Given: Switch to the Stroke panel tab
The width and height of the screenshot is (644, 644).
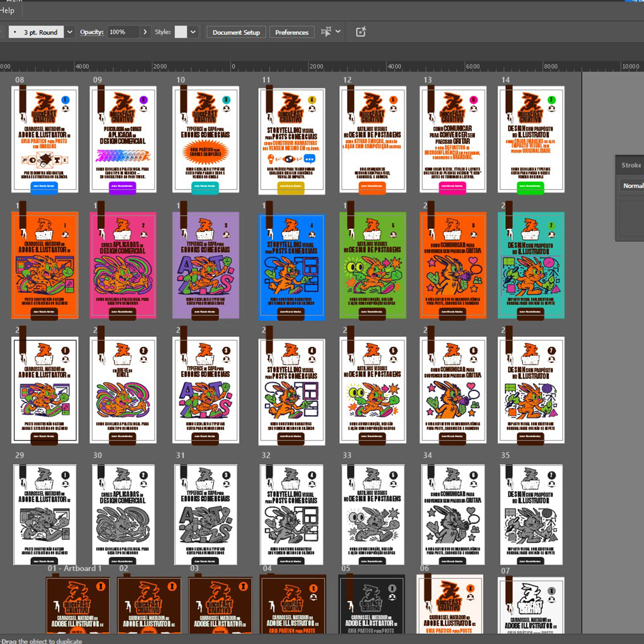Looking at the screenshot, I should click(x=631, y=165).
